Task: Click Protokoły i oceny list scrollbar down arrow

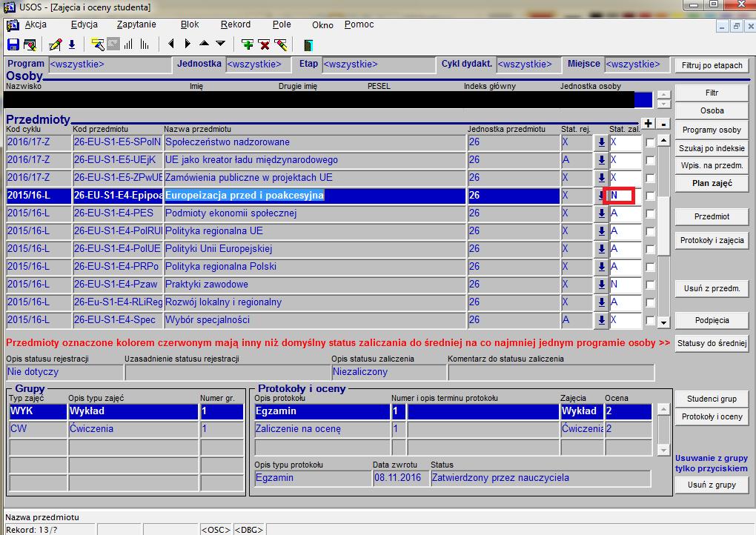Action: click(x=663, y=451)
